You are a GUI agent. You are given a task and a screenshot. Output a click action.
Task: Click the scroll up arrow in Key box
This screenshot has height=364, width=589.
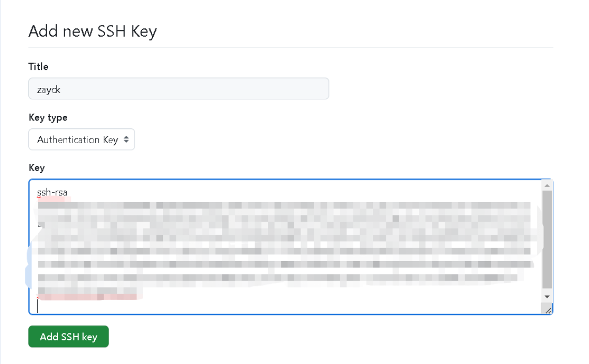point(547,185)
